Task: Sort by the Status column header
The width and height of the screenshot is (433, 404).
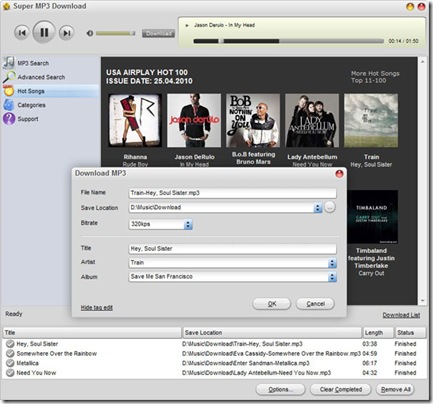Action: [x=410, y=332]
